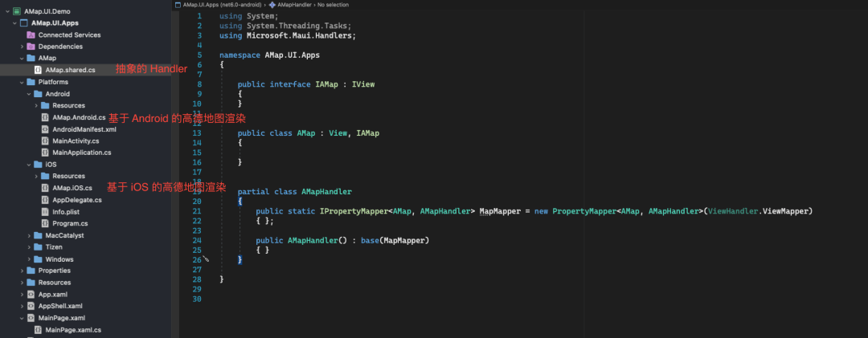Click the MacCatalyst folder icon
868x338 pixels.
point(39,236)
